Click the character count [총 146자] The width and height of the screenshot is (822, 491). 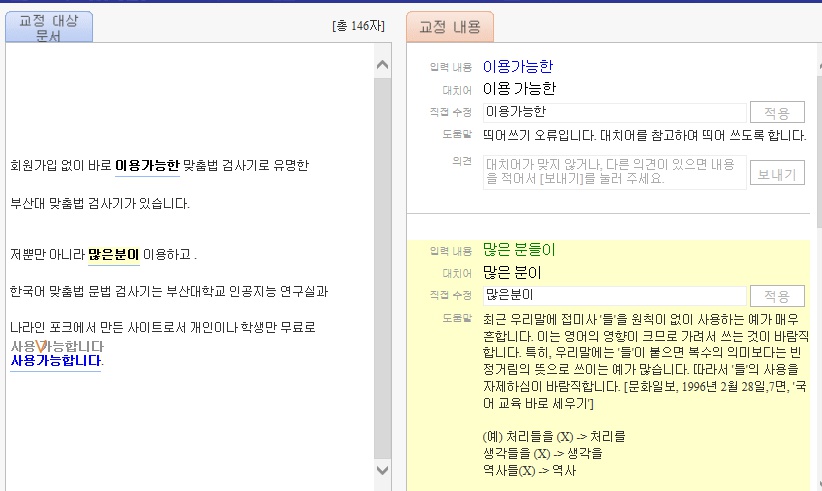point(359,26)
